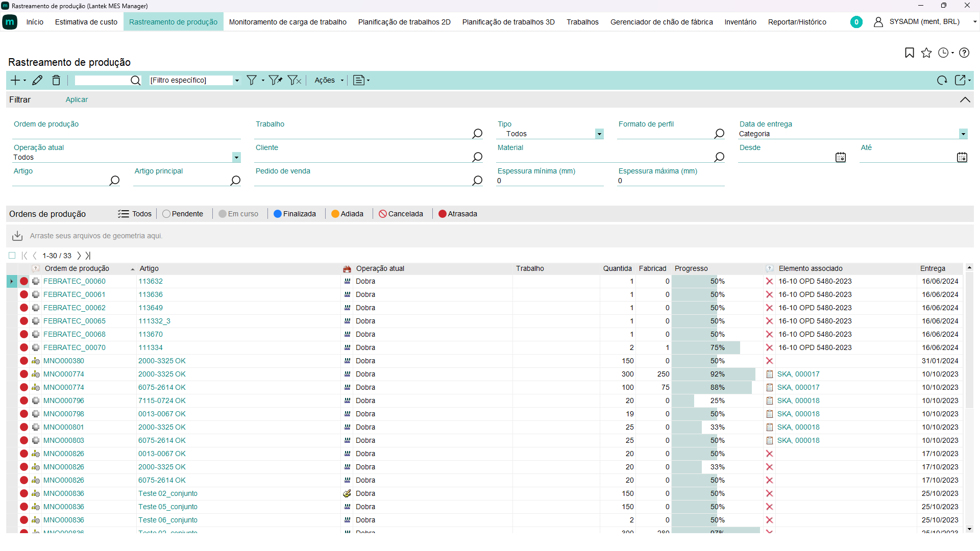Select the Atrasada status filter
This screenshot has width=980, height=551.
pyautogui.click(x=457, y=214)
